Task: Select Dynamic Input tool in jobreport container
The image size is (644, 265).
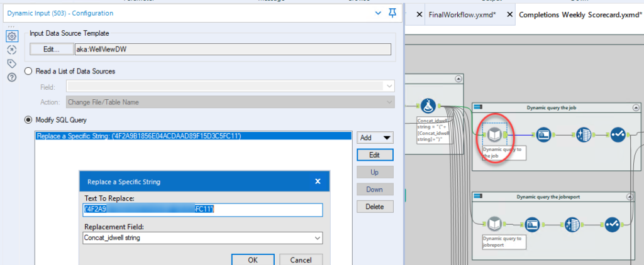Action: pos(494,224)
